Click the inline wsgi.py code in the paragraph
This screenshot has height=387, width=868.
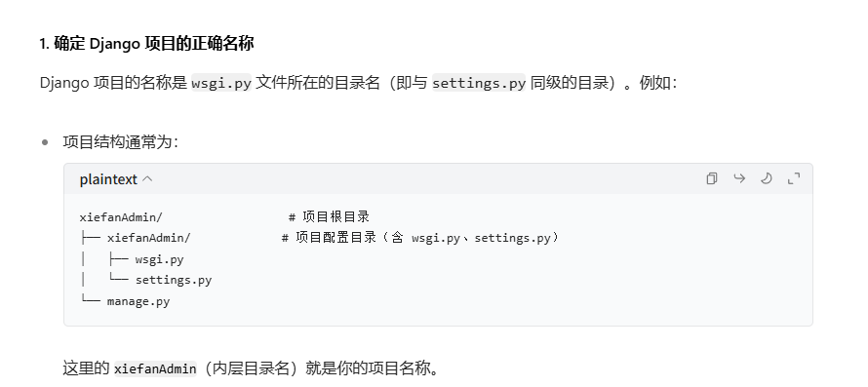pos(221,83)
